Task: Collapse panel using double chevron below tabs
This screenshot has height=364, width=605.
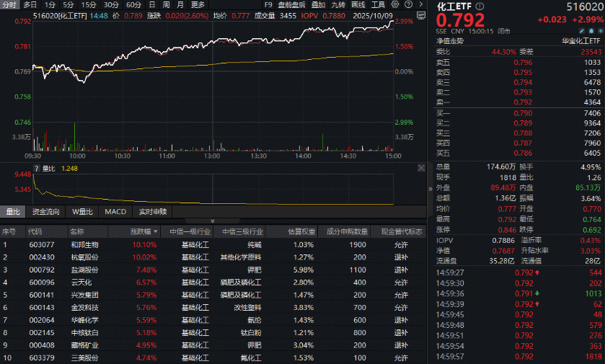Action: (x=213, y=221)
